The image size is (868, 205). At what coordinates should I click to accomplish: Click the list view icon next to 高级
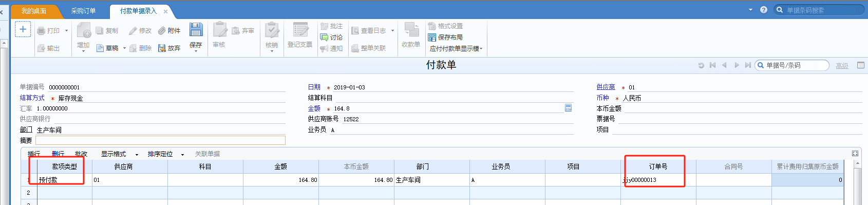(x=861, y=65)
